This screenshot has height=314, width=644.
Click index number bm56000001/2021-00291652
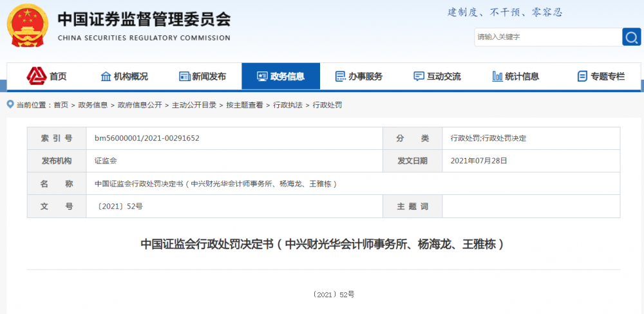(x=147, y=138)
